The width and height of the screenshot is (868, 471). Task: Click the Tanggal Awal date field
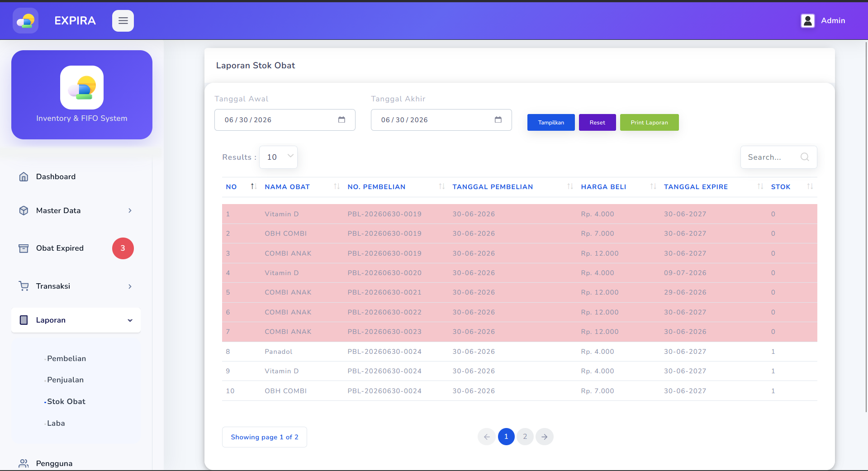click(285, 120)
